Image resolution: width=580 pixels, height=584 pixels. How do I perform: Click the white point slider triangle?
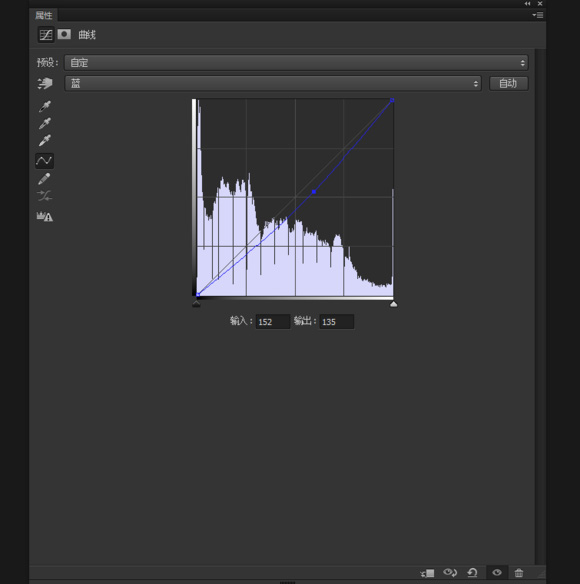[393, 304]
